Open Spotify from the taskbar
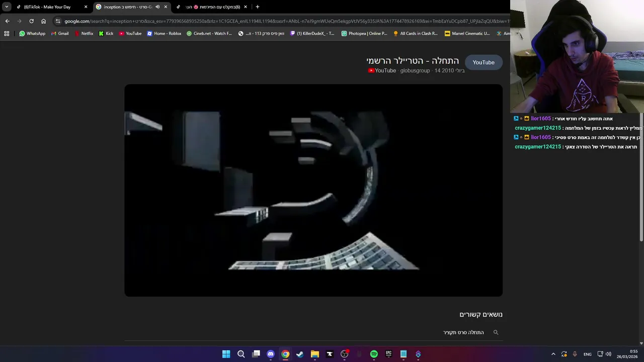644x362 pixels. tap(374, 354)
